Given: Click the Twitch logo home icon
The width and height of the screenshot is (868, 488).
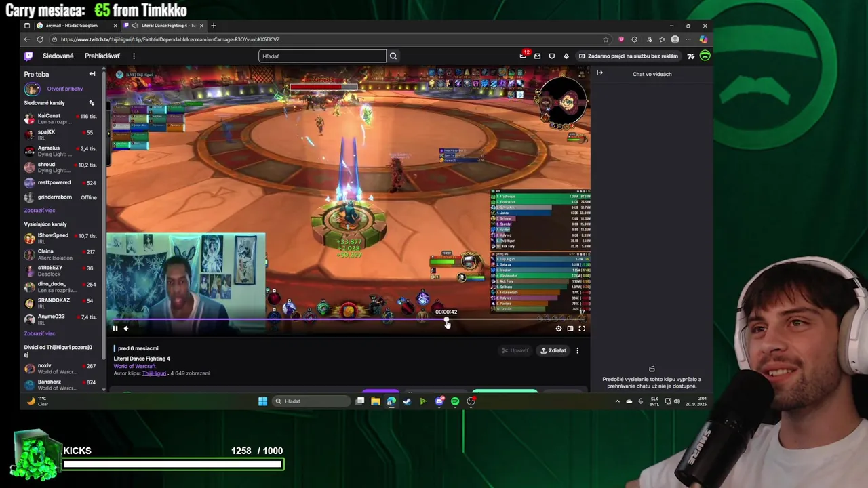Looking at the screenshot, I should click(28, 56).
